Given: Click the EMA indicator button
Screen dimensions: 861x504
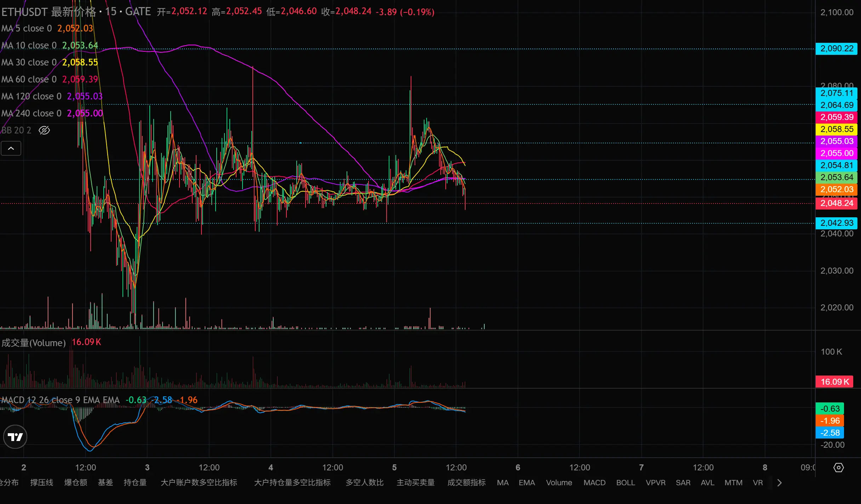Looking at the screenshot, I should click(x=526, y=483).
